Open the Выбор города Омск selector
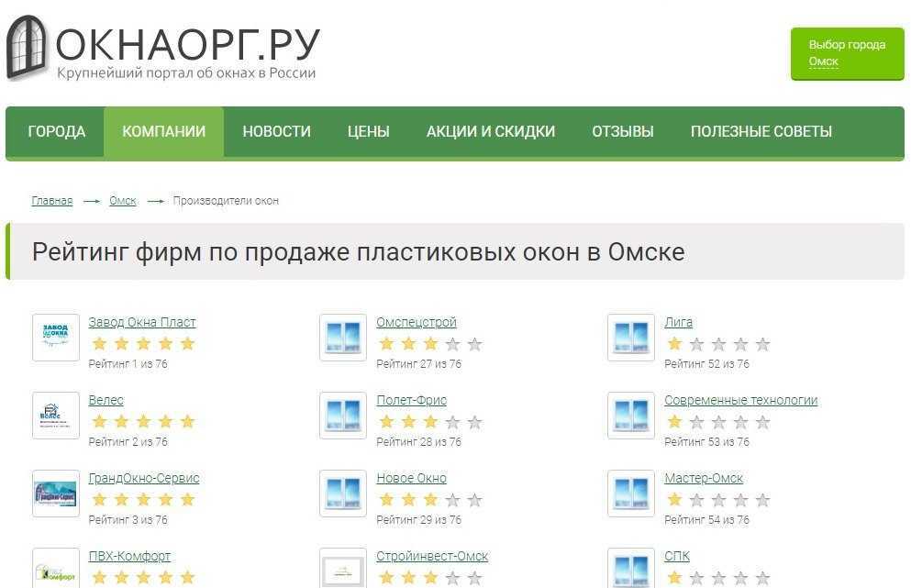 tap(847, 53)
